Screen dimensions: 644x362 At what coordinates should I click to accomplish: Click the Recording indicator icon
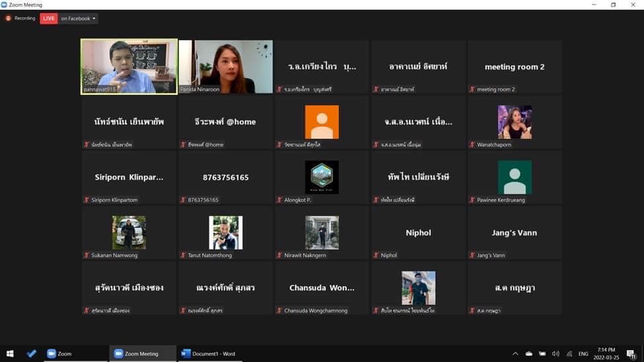9,18
